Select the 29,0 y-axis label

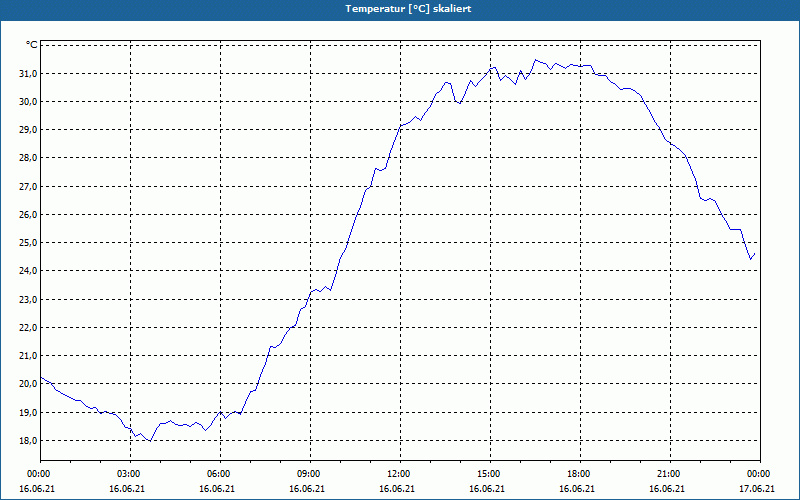point(28,130)
